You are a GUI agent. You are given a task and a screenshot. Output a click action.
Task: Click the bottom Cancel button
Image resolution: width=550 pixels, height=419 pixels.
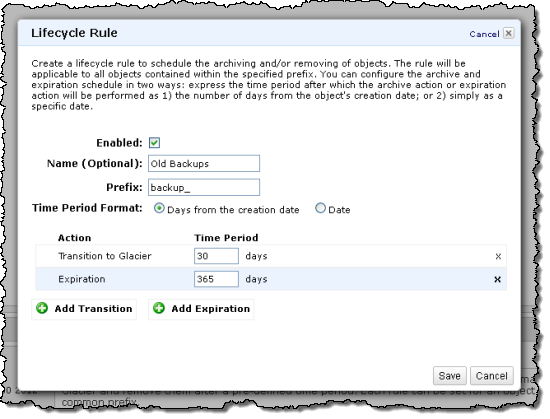[492, 376]
